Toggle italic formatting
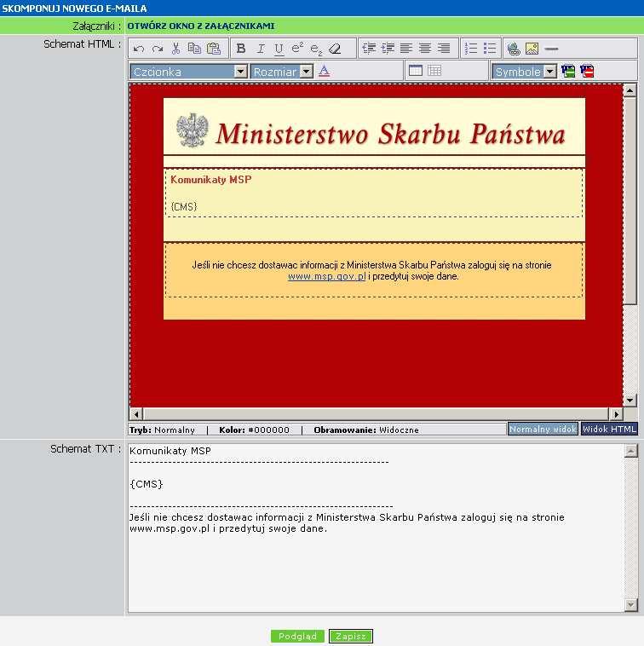Screen dimensions: 644x646 tap(260, 49)
